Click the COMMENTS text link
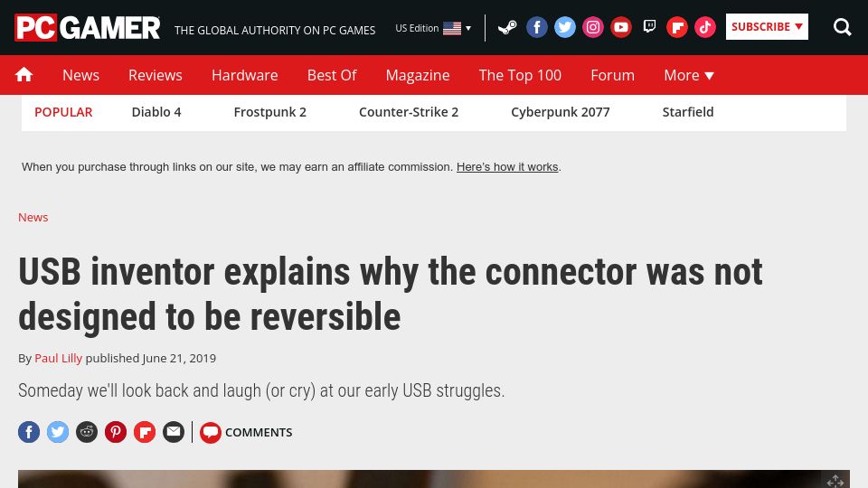The image size is (868, 488). coord(259,433)
